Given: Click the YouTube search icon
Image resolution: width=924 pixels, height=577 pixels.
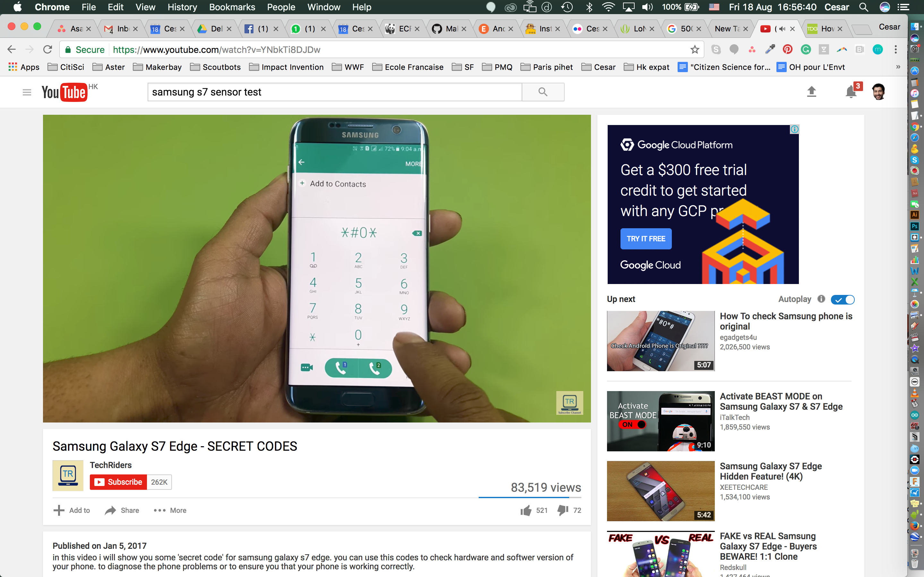Looking at the screenshot, I should [x=543, y=92].
